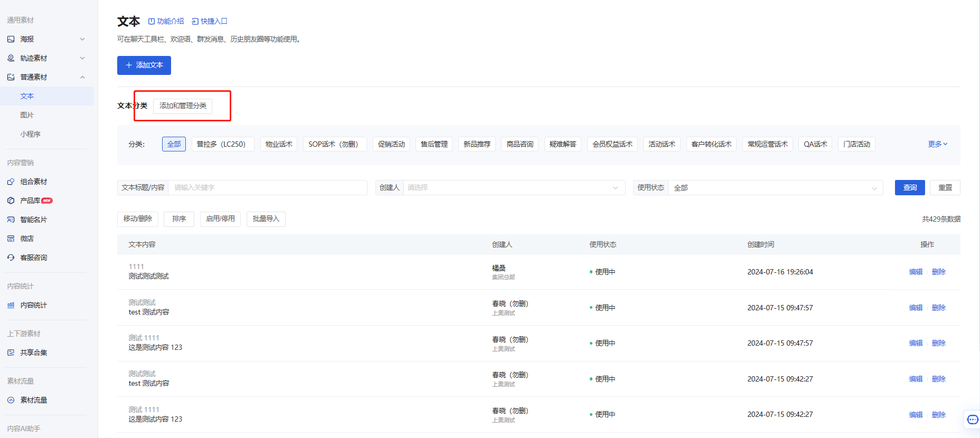
Task: Click the 普通素材 icon in sidebar
Action: (x=11, y=77)
